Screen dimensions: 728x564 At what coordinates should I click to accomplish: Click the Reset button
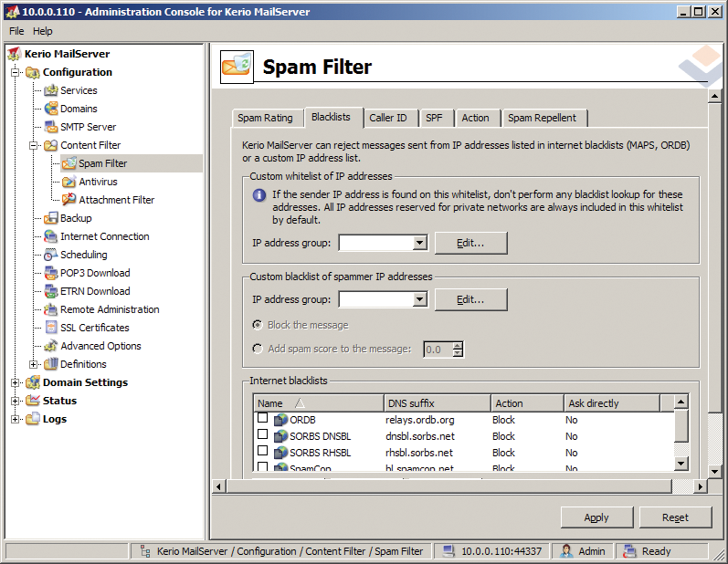(675, 517)
